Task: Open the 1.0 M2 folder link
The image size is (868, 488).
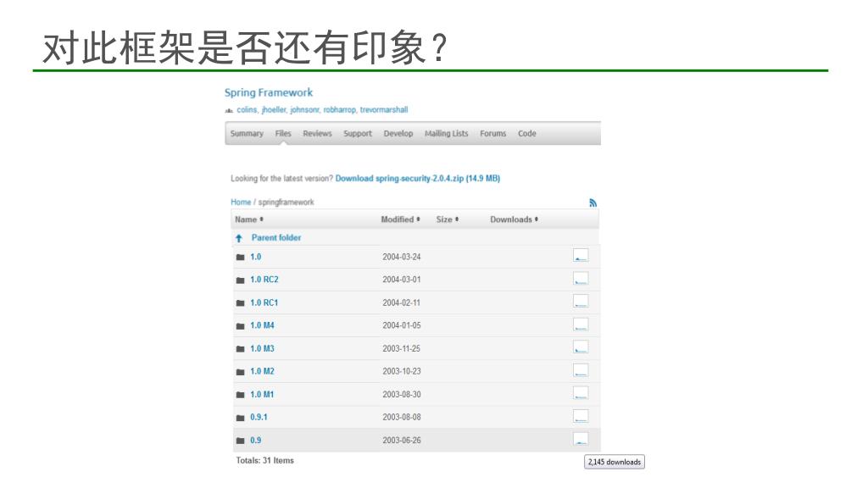Action: pos(262,372)
